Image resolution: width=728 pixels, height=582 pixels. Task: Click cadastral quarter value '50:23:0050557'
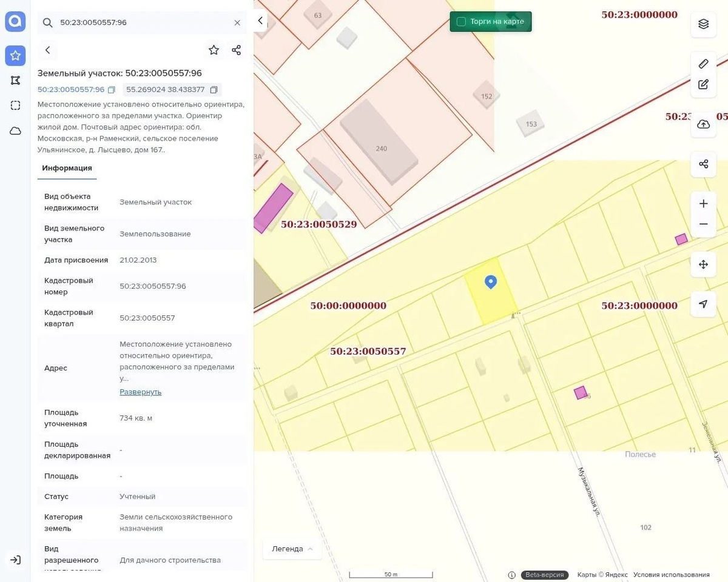click(147, 318)
